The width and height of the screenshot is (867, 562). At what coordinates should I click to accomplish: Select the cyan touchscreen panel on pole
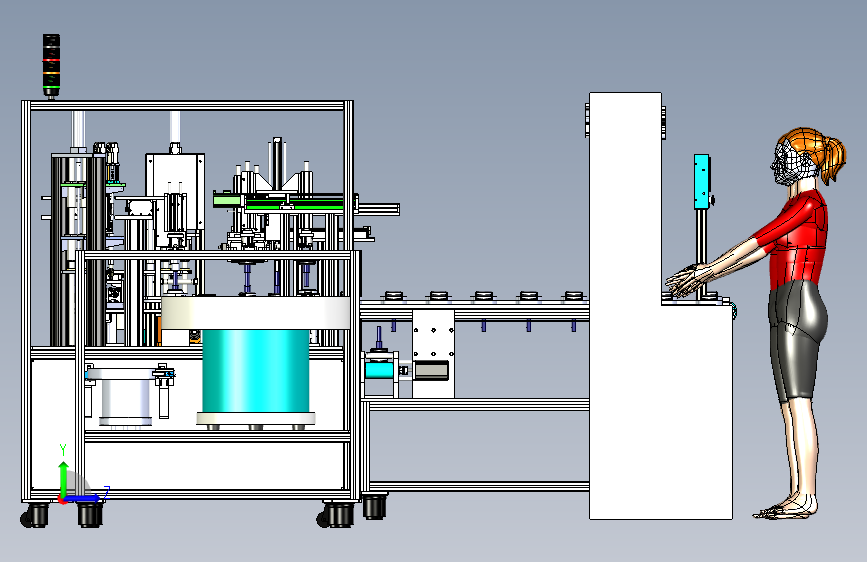point(701,181)
